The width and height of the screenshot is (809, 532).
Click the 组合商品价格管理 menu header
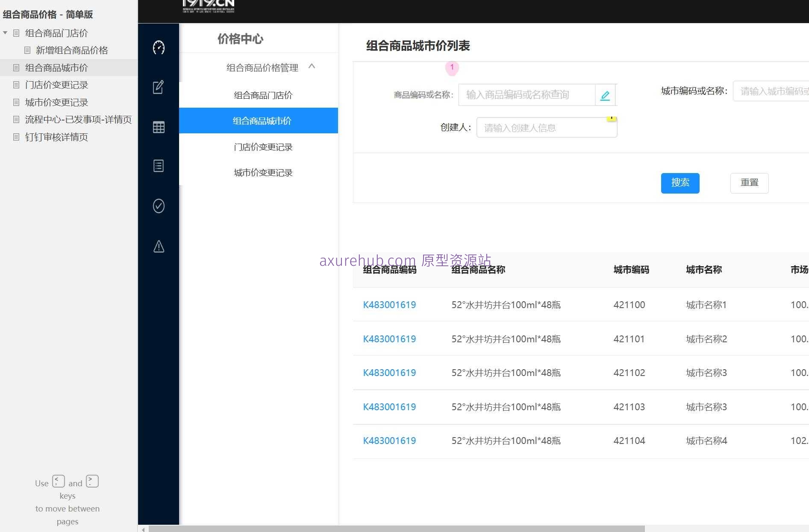coord(262,68)
